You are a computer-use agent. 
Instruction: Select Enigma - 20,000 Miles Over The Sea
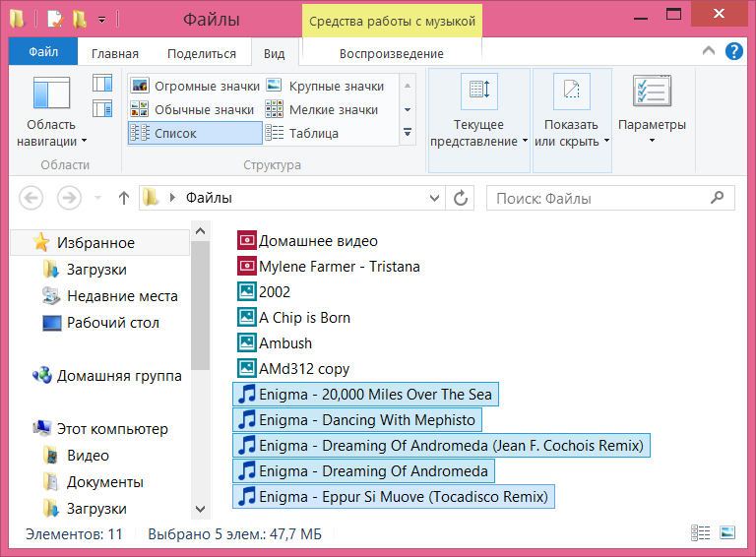coord(365,395)
